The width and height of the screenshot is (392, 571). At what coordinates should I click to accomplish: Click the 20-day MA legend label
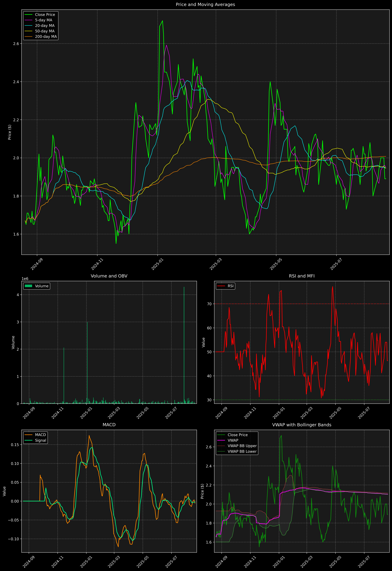[45, 26]
